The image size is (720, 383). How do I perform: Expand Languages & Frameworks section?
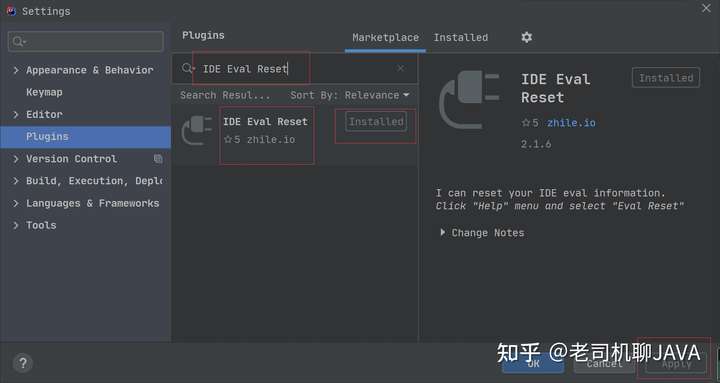tap(16, 203)
